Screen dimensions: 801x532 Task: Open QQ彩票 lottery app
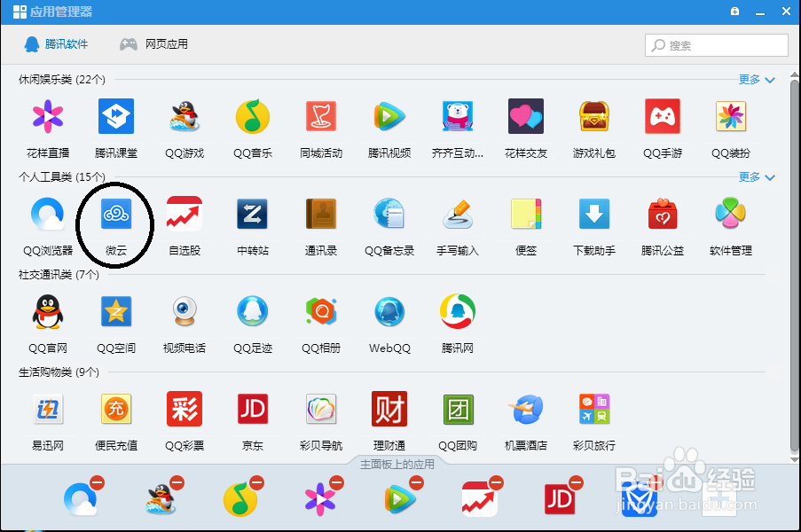(x=185, y=409)
